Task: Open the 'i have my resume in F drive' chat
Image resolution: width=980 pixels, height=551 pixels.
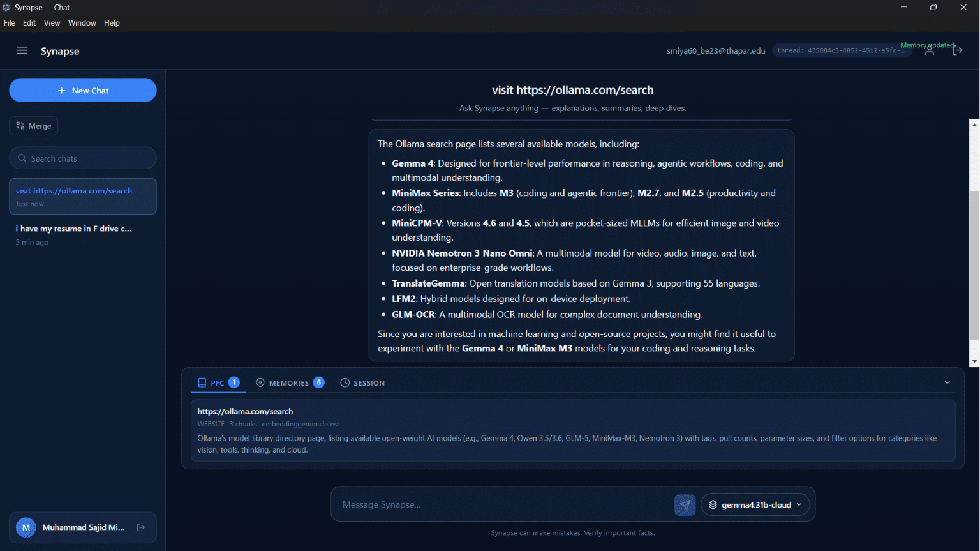Action: tap(83, 234)
